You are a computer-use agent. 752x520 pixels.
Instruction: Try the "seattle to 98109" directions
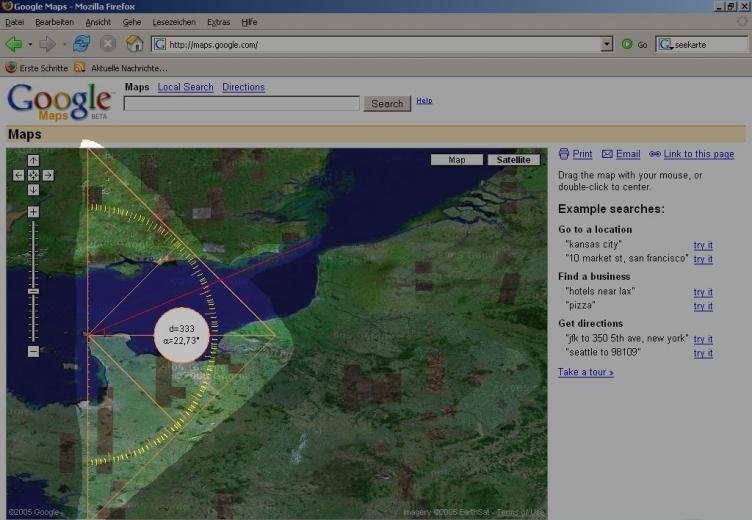tap(703, 353)
